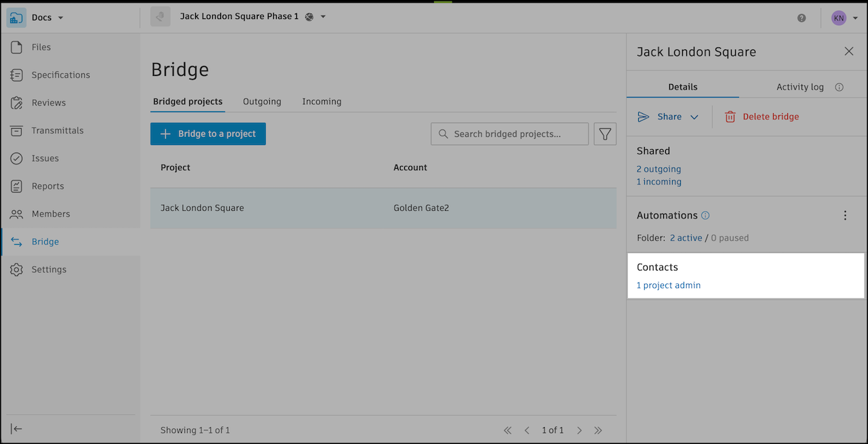
Task: View the Automations info tooltip icon
Action: point(705,215)
